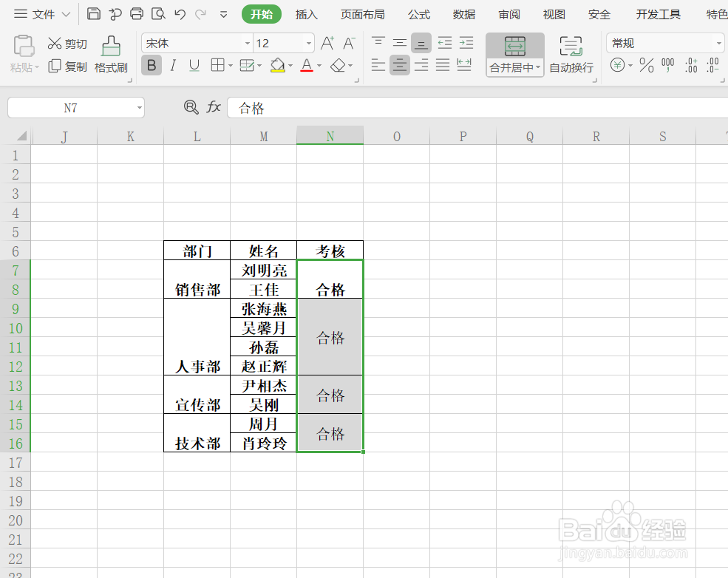
Task: Toggle Italic formatting
Action: tap(173, 65)
